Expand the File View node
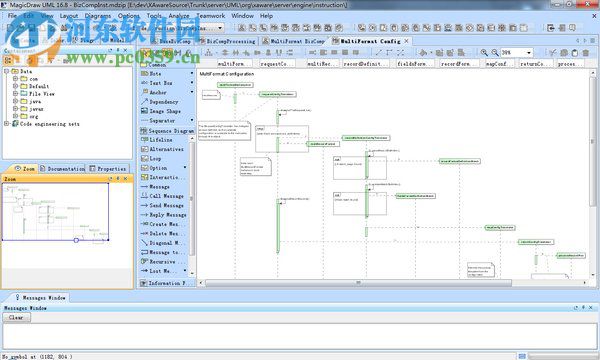 [x=16, y=93]
